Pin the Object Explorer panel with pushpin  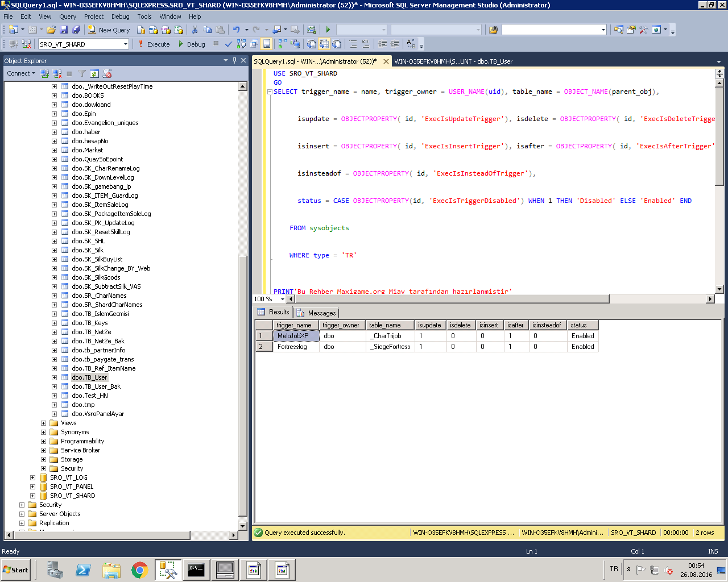click(234, 60)
